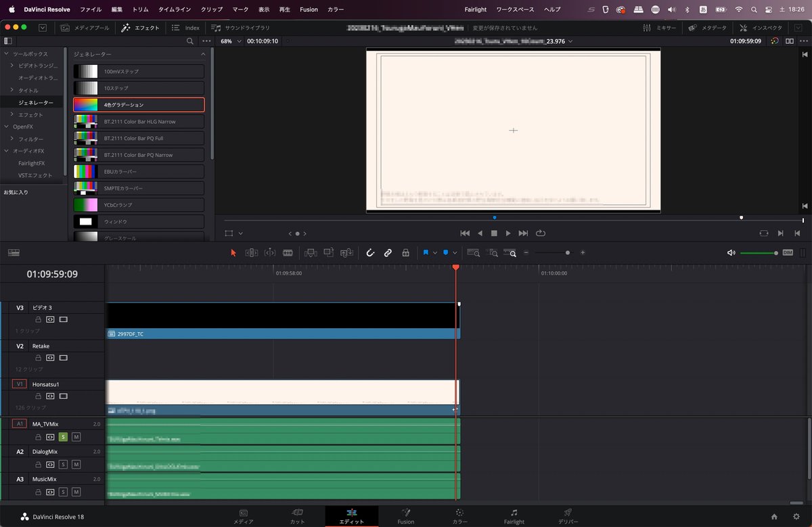Image resolution: width=812 pixels, height=527 pixels.
Task: Toggle auto track selector on ビデオ 3
Action: [50, 319]
